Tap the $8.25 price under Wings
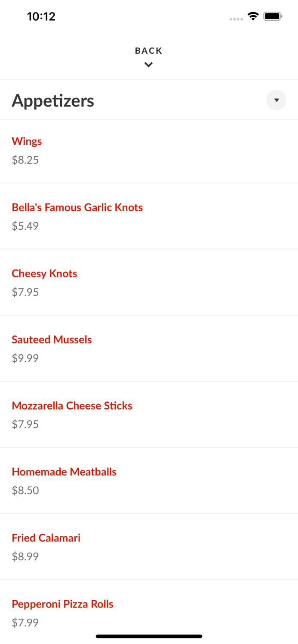 tap(25, 160)
